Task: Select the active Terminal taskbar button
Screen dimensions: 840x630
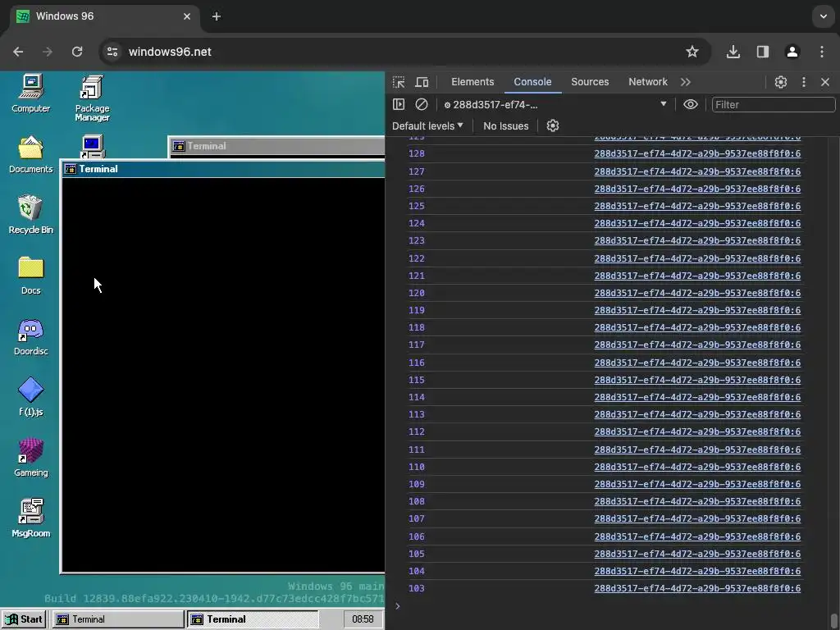Action: click(253, 619)
